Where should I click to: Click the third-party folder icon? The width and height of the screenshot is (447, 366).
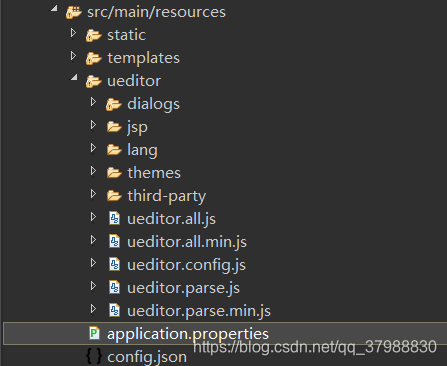coord(114,196)
